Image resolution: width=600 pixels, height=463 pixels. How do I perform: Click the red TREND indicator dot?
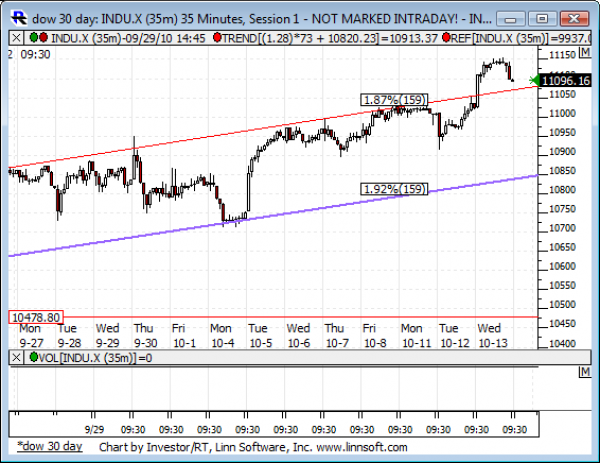pos(217,37)
